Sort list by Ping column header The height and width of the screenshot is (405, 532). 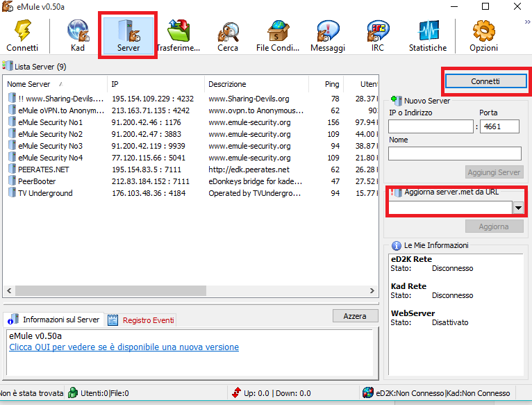pyautogui.click(x=326, y=84)
